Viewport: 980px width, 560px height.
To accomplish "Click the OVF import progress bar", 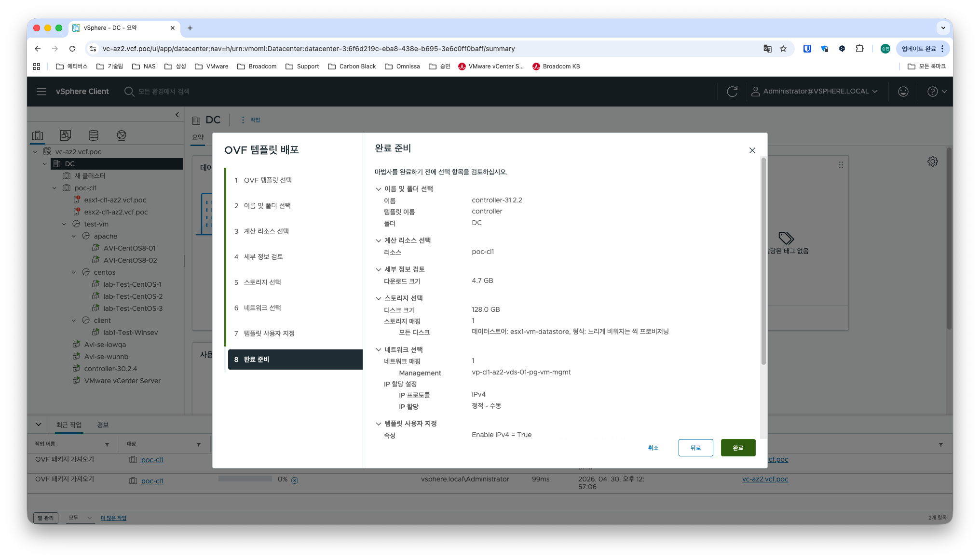I will 245,479.
